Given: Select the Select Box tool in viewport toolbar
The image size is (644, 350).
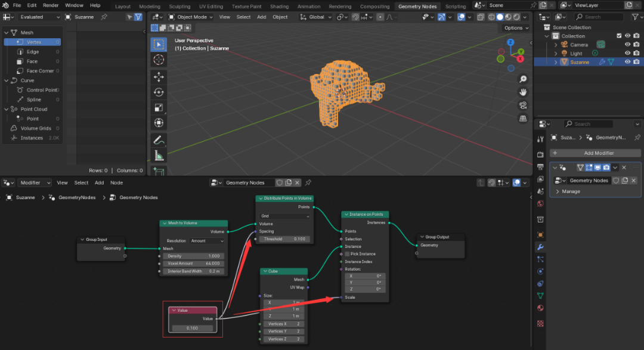Looking at the screenshot, I should click(x=159, y=44).
